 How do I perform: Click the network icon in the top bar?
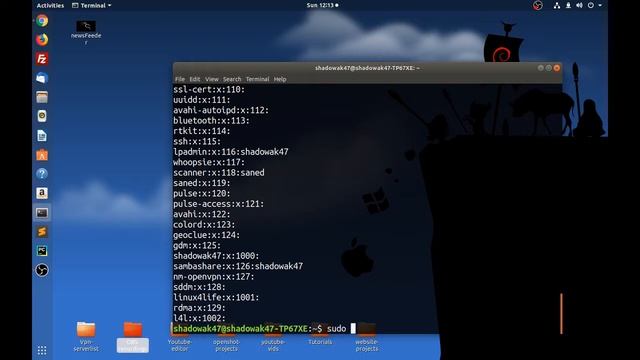click(557, 5)
